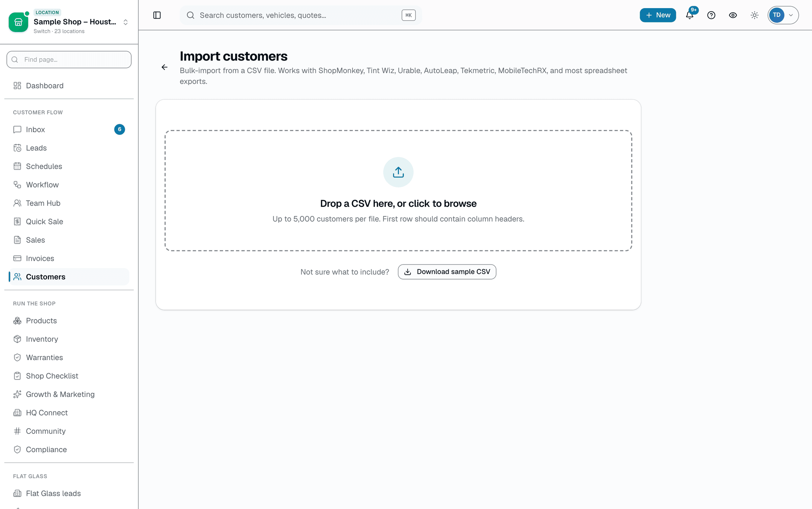Open Inventory

tap(69, 339)
